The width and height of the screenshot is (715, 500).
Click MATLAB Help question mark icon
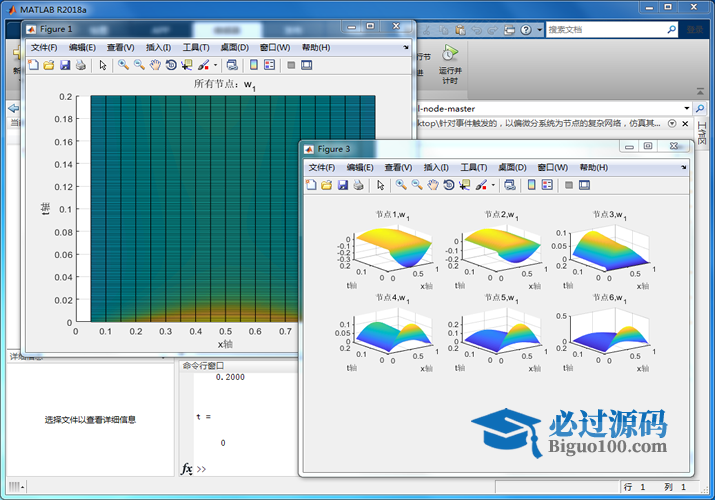[526, 30]
